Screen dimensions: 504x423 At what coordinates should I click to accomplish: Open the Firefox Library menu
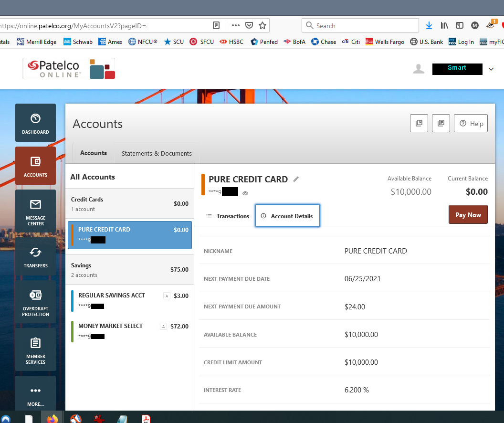(444, 25)
